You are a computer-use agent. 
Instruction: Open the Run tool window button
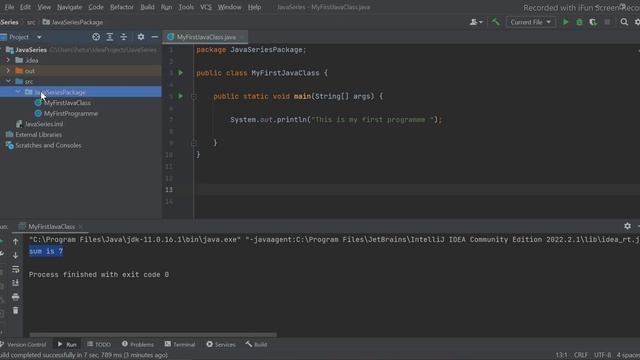pyautogui.click(x=67, y=344)
